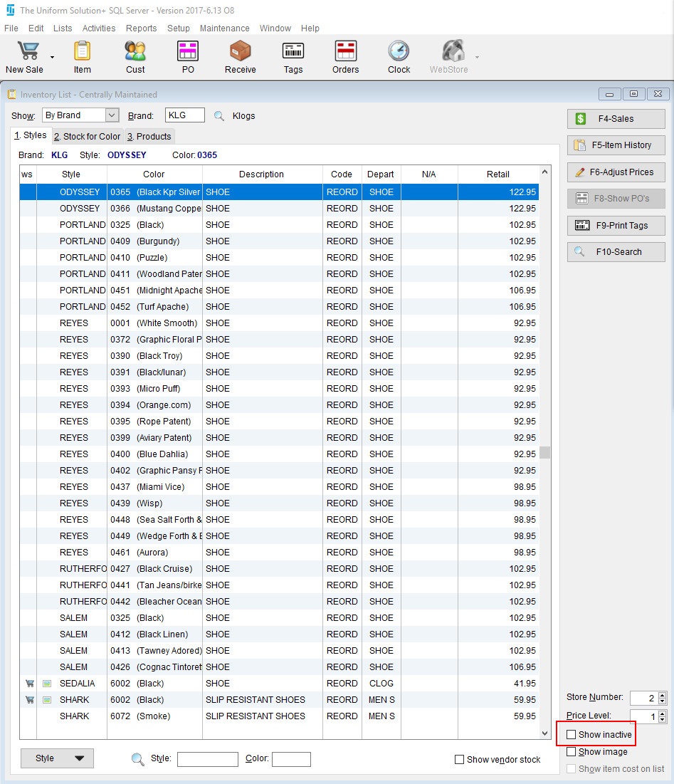
Task: Click retail price 41.95 cell
Action: click(498, 684)
